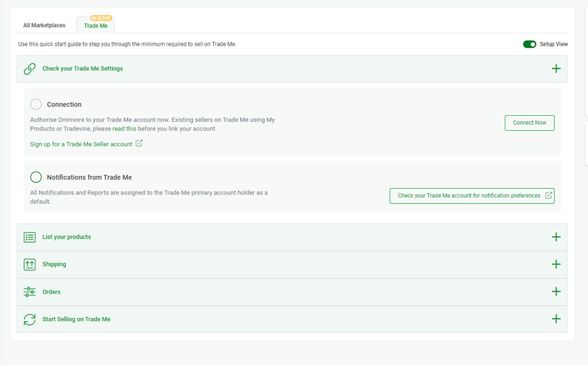Screen dimensions: 588x365
Task: Select the Connection step circle
Action: point(36,104)
